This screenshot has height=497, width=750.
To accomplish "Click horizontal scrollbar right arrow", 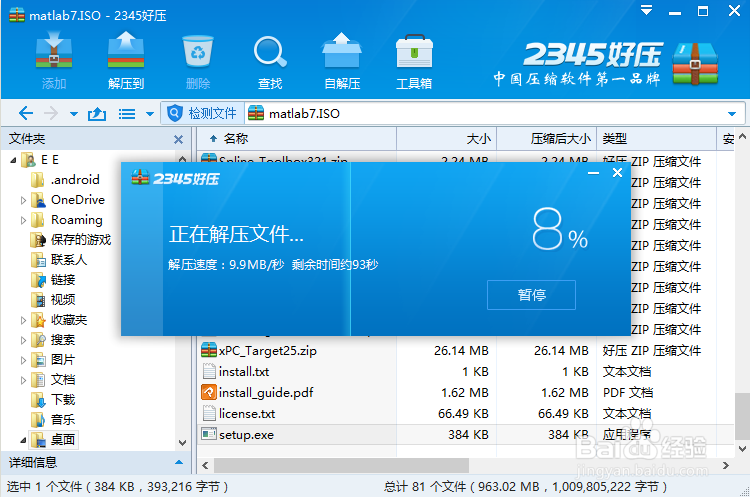I will click(x=726, y=465).
